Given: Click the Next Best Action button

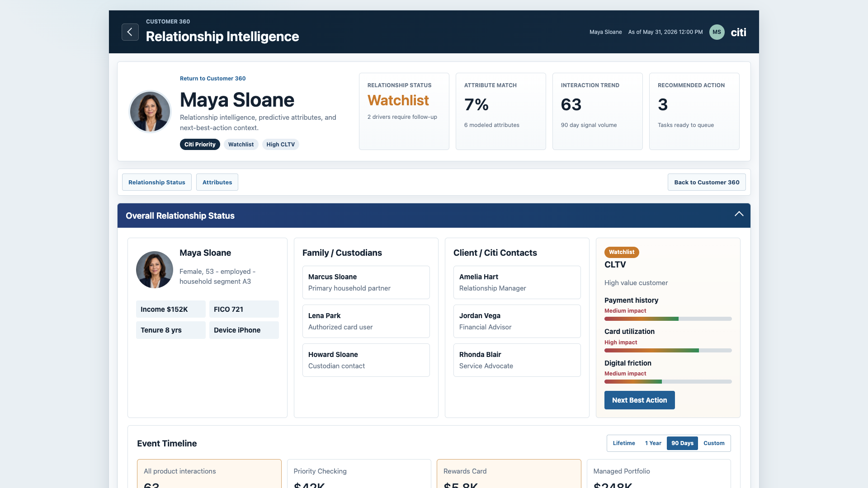Looking at the screenshot, I should click(x=639, y=400).
